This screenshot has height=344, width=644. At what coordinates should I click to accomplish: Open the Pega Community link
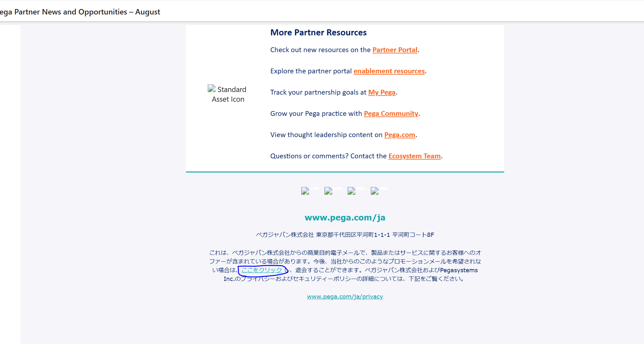391,114
